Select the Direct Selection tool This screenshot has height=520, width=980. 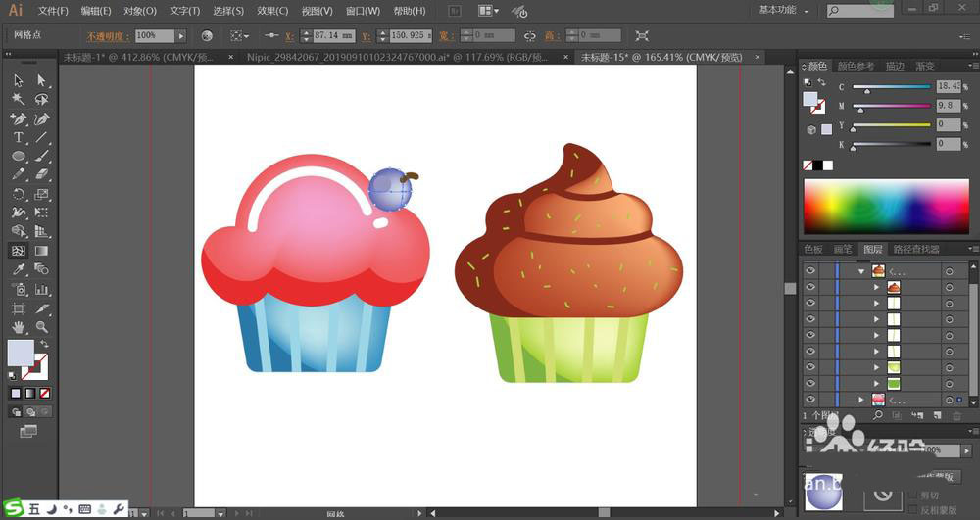41,80
